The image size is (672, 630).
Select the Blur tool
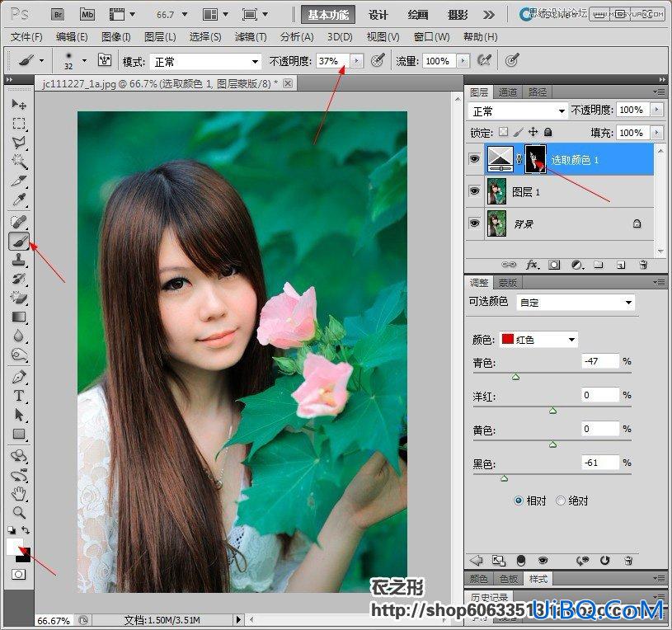coord(18,336)
